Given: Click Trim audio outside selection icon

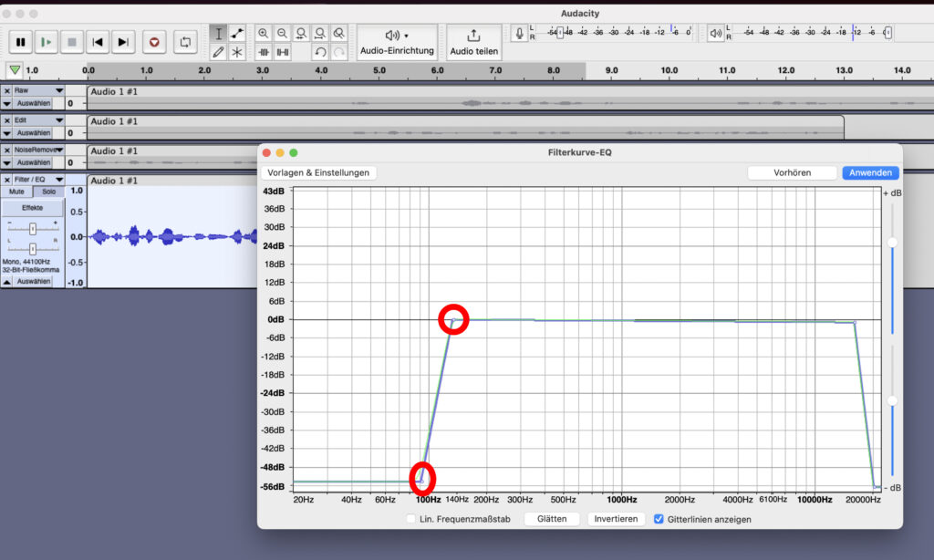Looking at the screenshot, I should click(x=264, y=52).
